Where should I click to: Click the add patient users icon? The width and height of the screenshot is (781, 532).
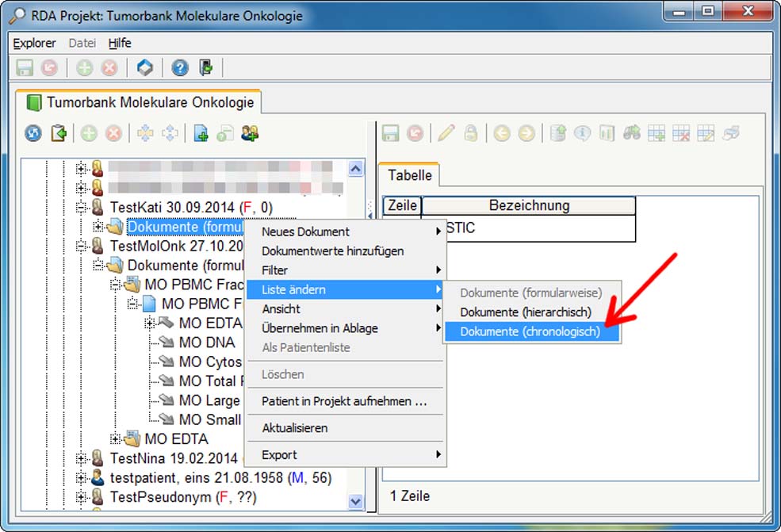[251, 134]
